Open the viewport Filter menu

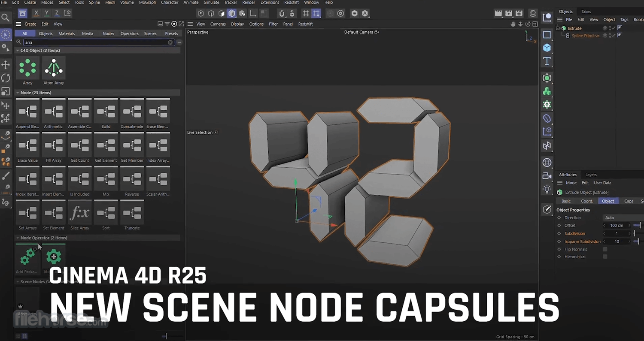click(x=273, y=24)
